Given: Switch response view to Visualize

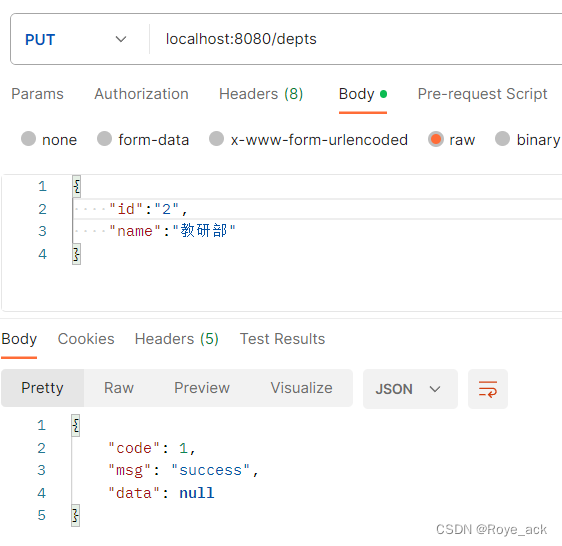Looking at the screenshot, I should click(301, 388).
